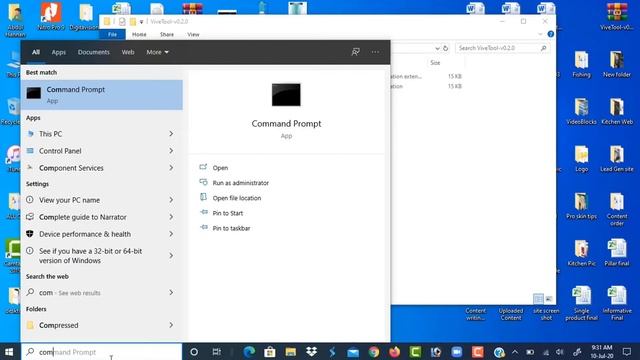Open Task View on the taskbar
Viewport: 640px width, 360px height.
coord(216,352)
